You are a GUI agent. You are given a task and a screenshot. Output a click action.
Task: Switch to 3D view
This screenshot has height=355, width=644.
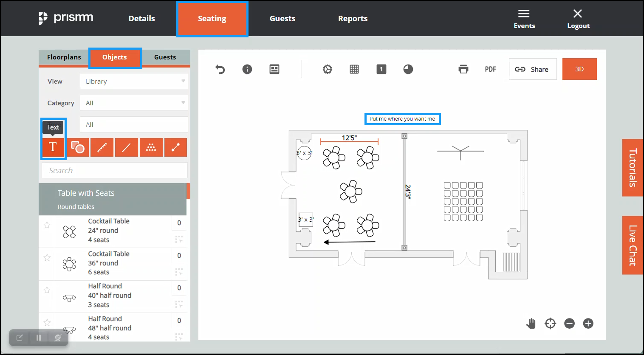click(x=579, y=69)
